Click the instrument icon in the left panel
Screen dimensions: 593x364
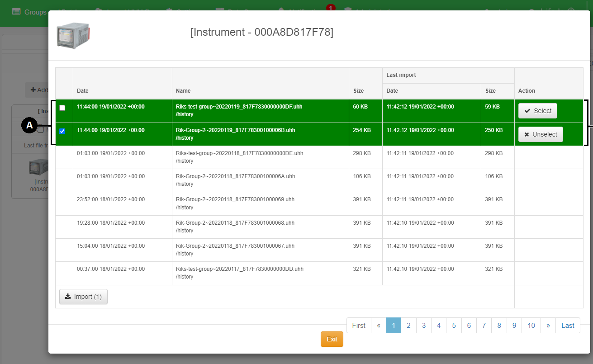pyautogui.click(x=37, y=167)
